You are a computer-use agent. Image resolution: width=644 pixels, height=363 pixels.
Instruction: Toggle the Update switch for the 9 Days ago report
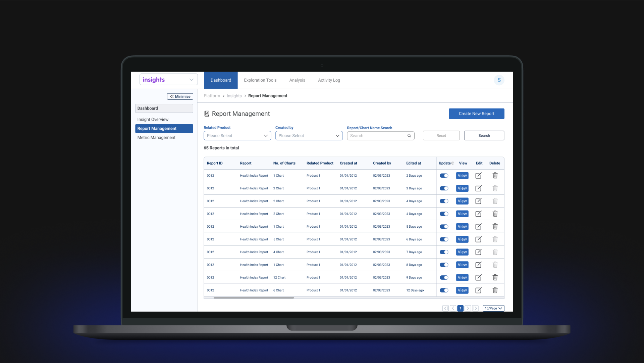[444, 278]
